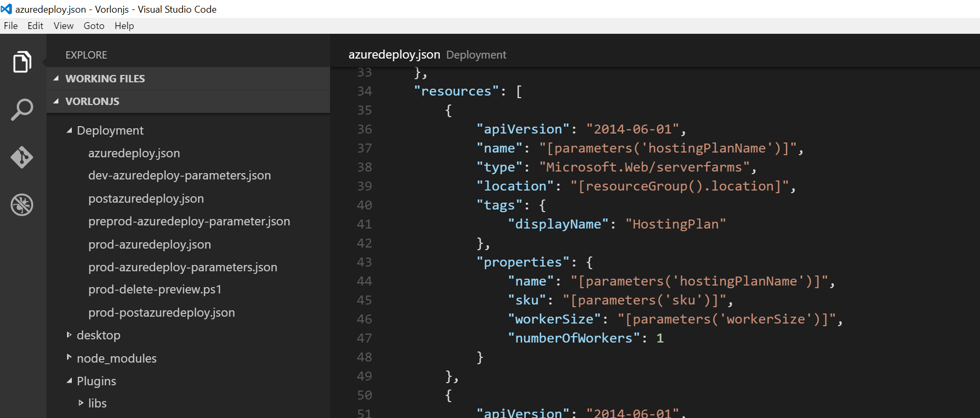Click "[parameters('workerSize')]" value
Image resolution: width=980 pixels, height=418 pixels.
coord(727,319)
